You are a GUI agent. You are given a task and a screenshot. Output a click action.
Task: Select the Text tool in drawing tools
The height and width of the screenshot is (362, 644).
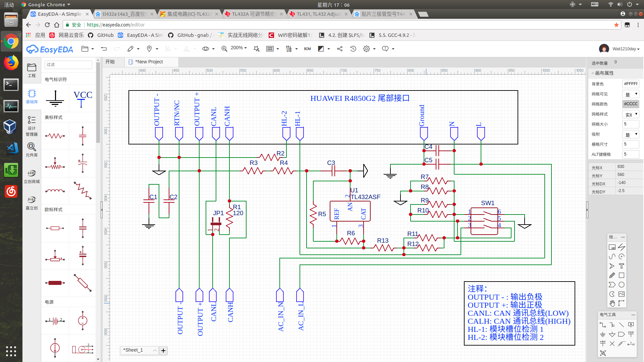coord(622,266)
